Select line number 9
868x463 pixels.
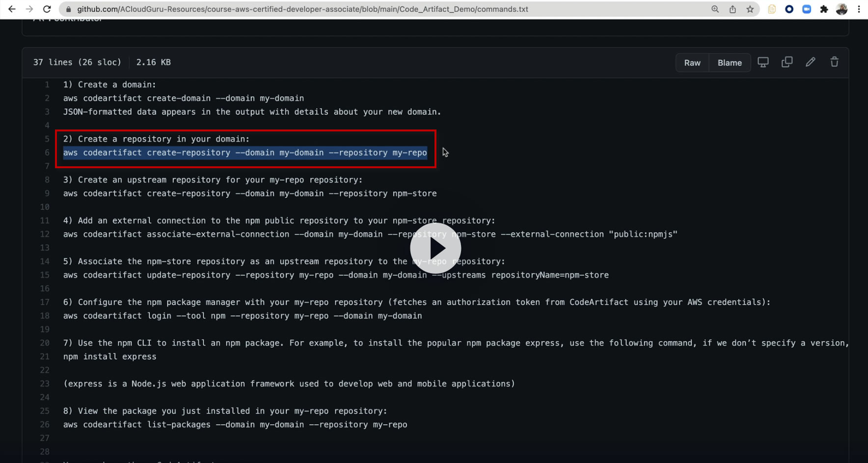pyautogui.click(x=47, y=193)
